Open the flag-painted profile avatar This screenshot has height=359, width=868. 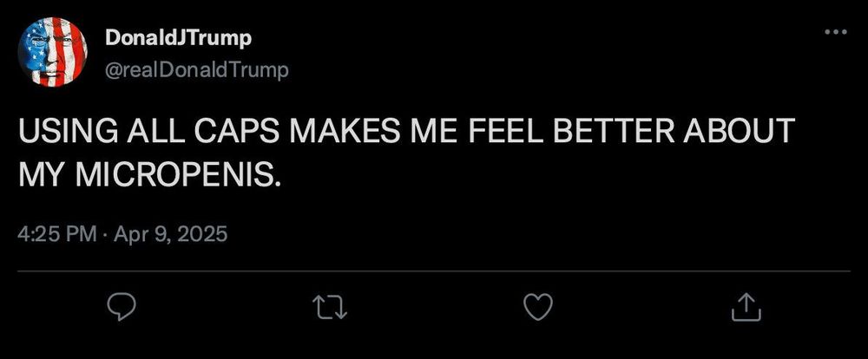point(53,52)
